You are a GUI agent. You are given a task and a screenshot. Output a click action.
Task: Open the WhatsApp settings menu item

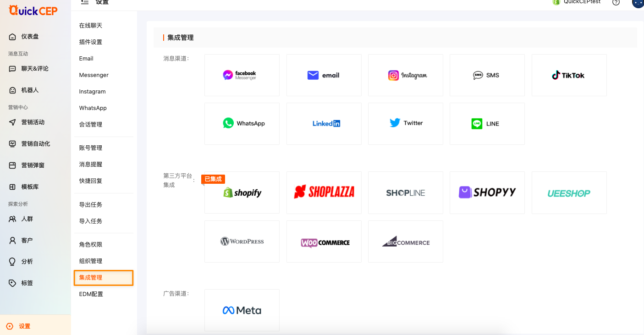(93, 108)
